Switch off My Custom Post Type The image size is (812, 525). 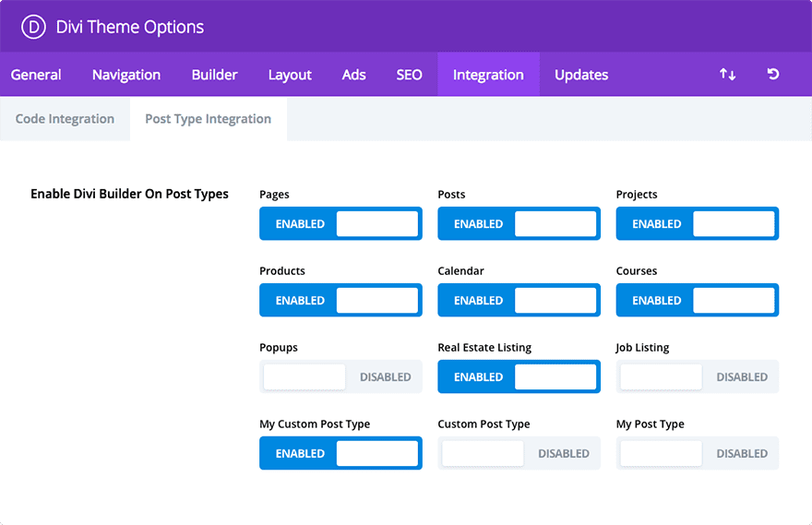(340, 453)
